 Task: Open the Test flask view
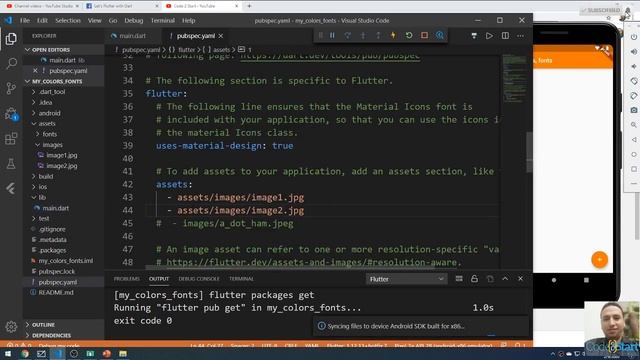[11, 164]
